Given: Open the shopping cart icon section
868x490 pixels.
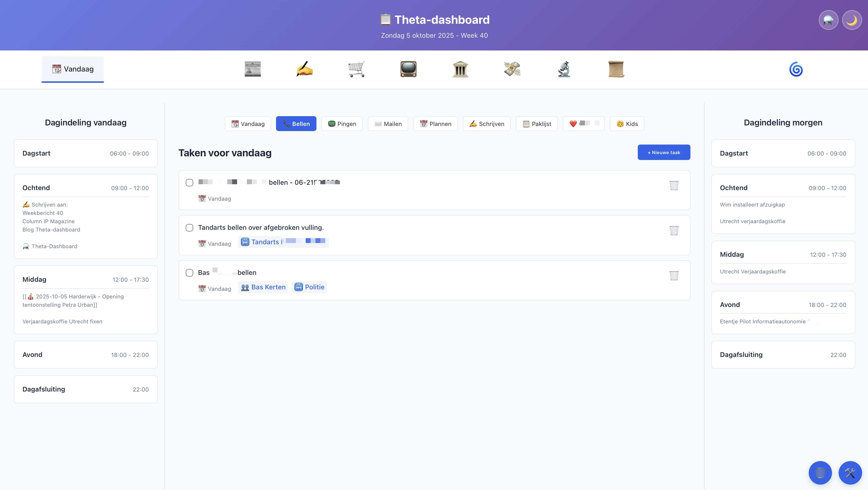Looking at the screenshot, I should point(356,69).
